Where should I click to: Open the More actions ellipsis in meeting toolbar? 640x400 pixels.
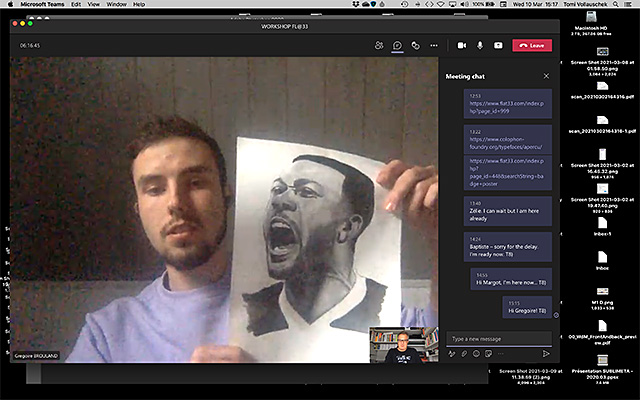tap(434, 45)
